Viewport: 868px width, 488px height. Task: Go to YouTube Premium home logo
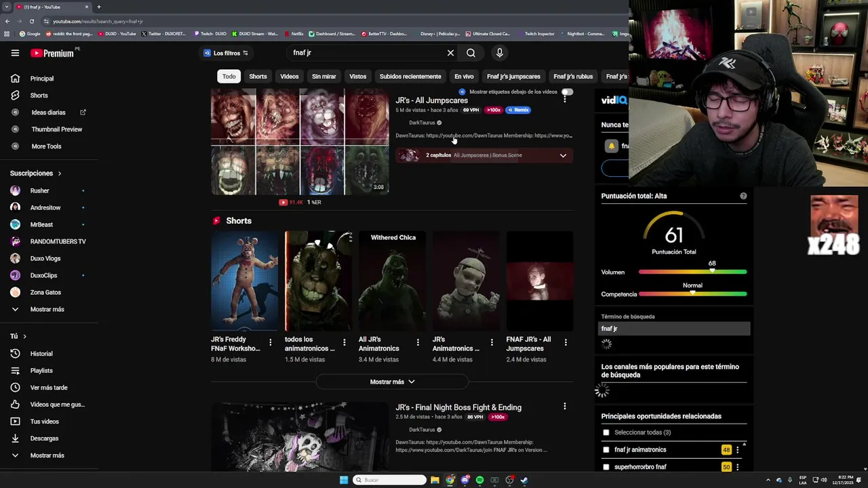click(x=52, y=53)
